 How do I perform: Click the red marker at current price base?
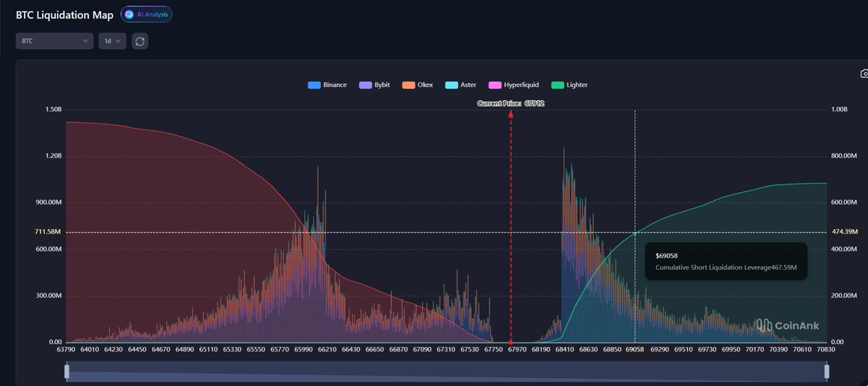pyautogui.click(x=511, y=342)
